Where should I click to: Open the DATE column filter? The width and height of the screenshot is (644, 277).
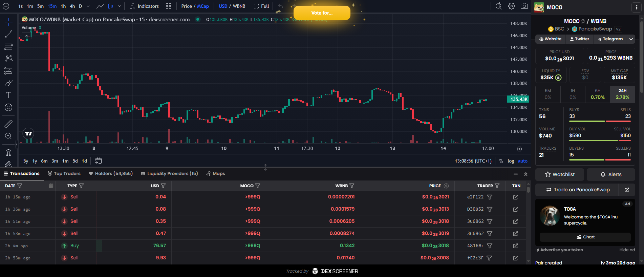pyautogui.click(x=20, y=186)
